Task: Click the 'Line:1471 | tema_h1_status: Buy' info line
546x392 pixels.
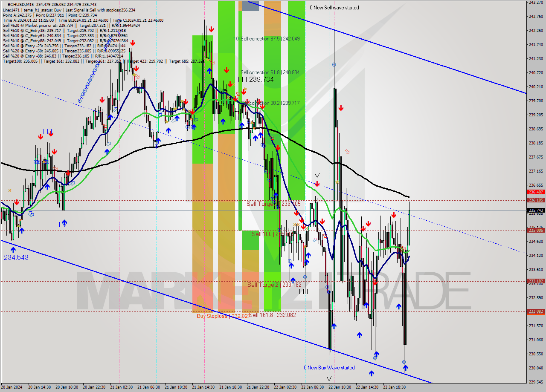Action: click(69, 10)
